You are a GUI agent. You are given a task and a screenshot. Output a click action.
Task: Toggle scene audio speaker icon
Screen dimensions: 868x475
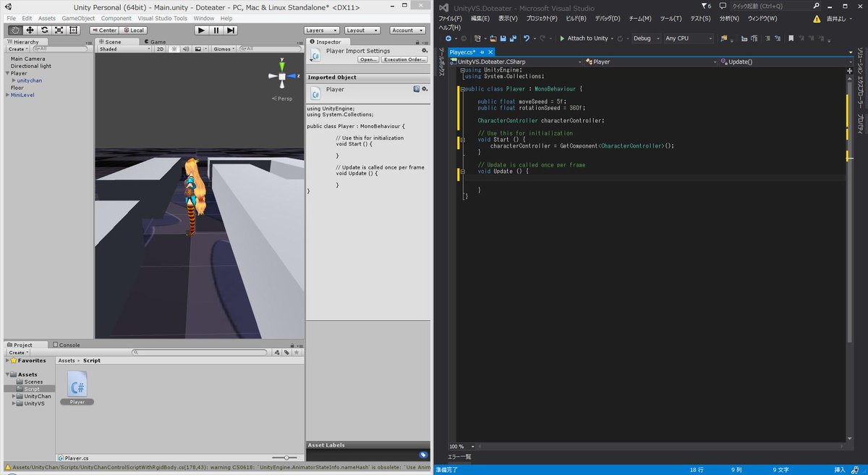[x=185, y=49]
